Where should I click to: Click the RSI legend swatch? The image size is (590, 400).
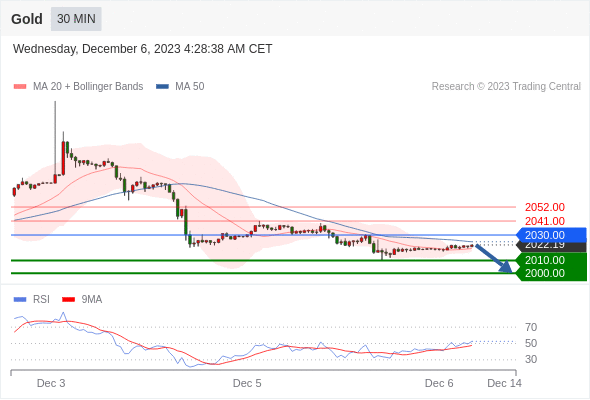pos(20,300)
